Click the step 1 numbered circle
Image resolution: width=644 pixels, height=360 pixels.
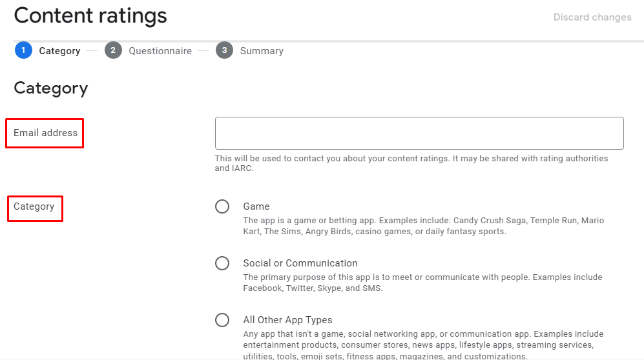pos(23,50)
